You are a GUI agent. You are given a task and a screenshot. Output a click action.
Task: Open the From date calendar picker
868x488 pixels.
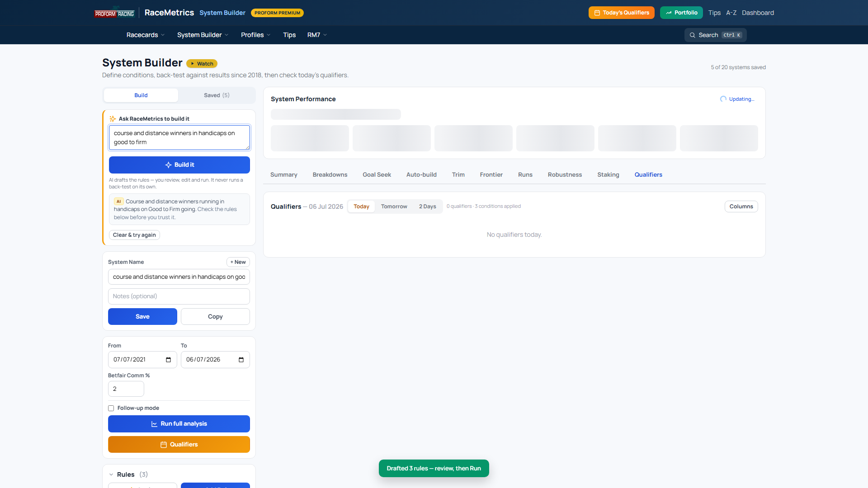click(x=168, y=360)
